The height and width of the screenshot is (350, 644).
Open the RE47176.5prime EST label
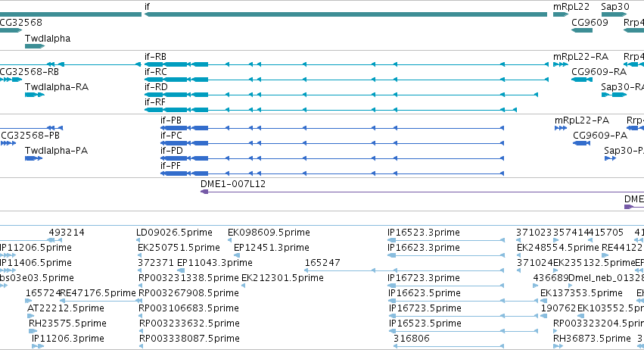[x=98, y=293]
